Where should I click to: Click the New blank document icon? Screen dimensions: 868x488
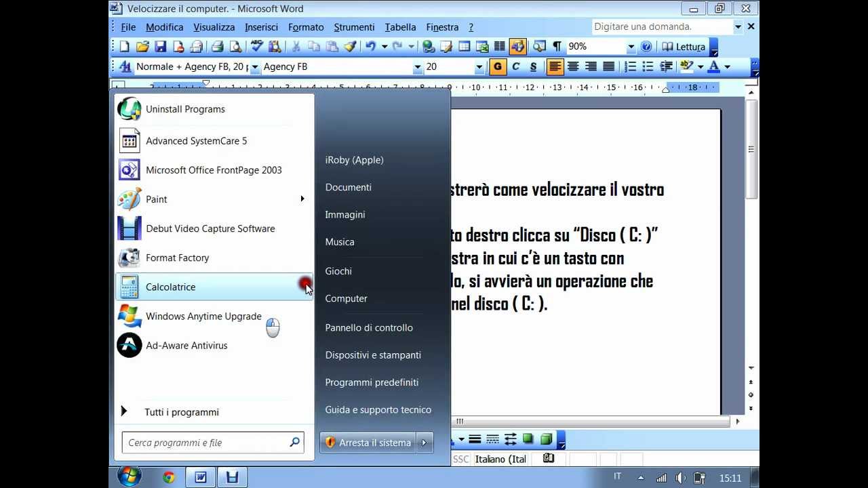125,47
